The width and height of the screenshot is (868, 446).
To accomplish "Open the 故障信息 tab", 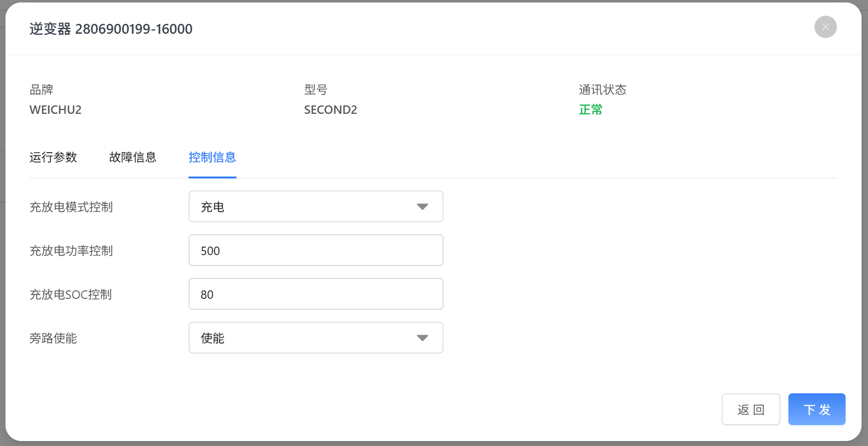I will 132,158.
